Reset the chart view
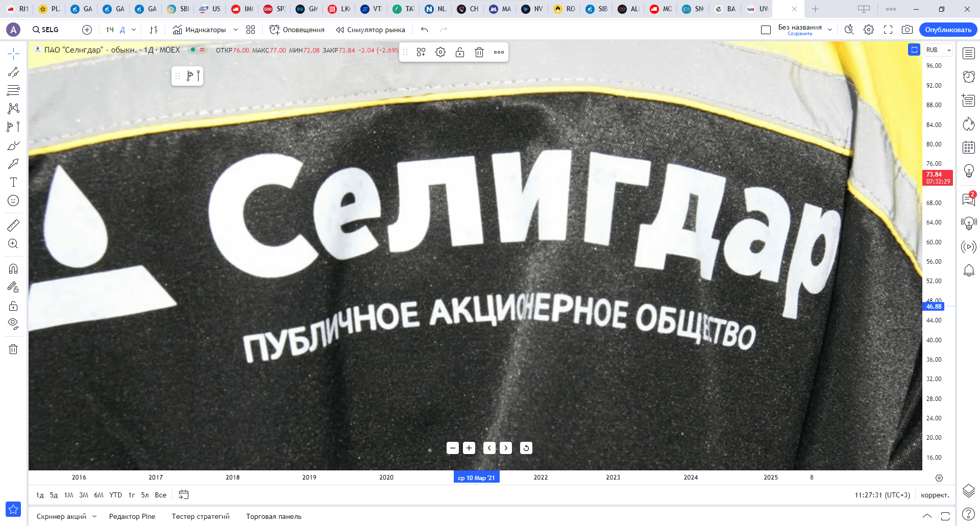The height and width of the screenshot is (526, 980). [x=526, y=448]
